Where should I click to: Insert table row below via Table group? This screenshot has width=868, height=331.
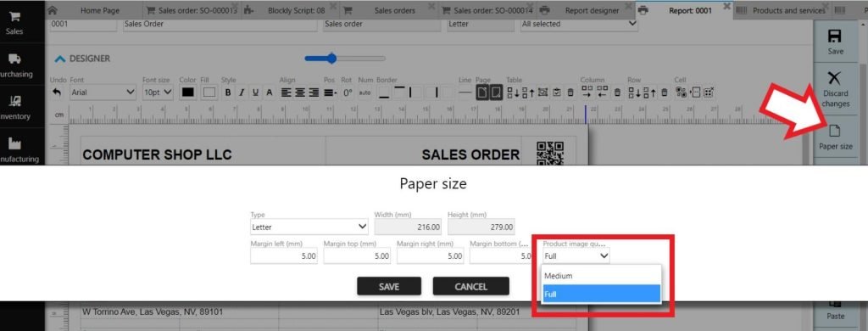click(x=513, y=93)
